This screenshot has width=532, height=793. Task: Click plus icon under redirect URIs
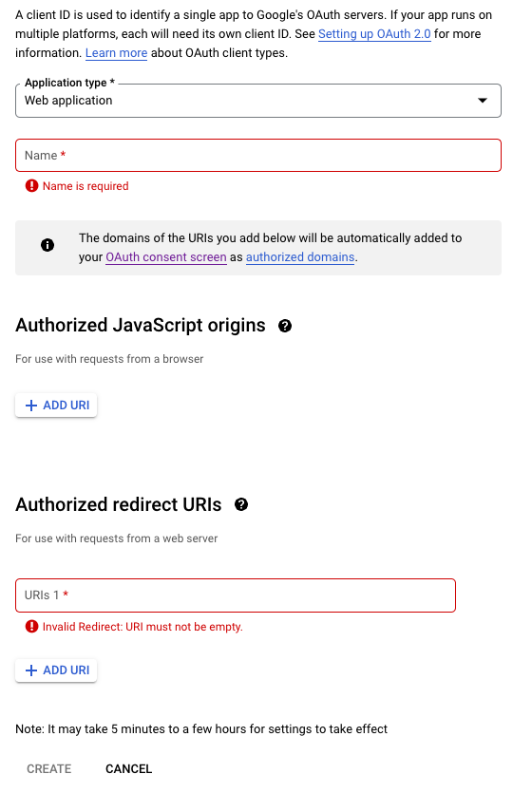pyautogui.click(x=31, y=670)
